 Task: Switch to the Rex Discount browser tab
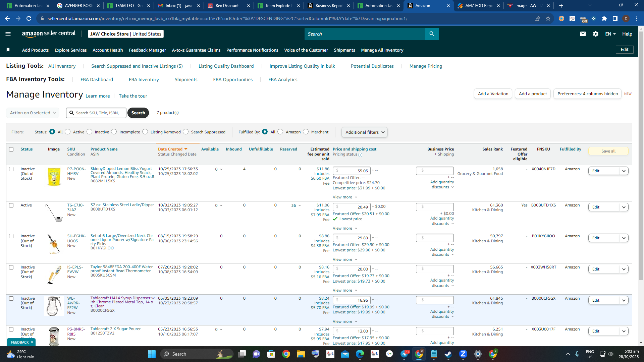coord(229,6)
